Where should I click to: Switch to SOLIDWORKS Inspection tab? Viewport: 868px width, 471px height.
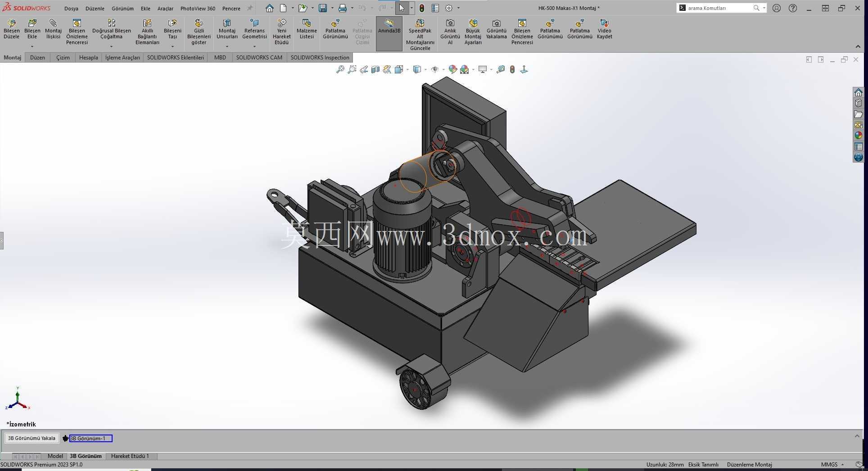pyautogui.click(x=320, y=57)
